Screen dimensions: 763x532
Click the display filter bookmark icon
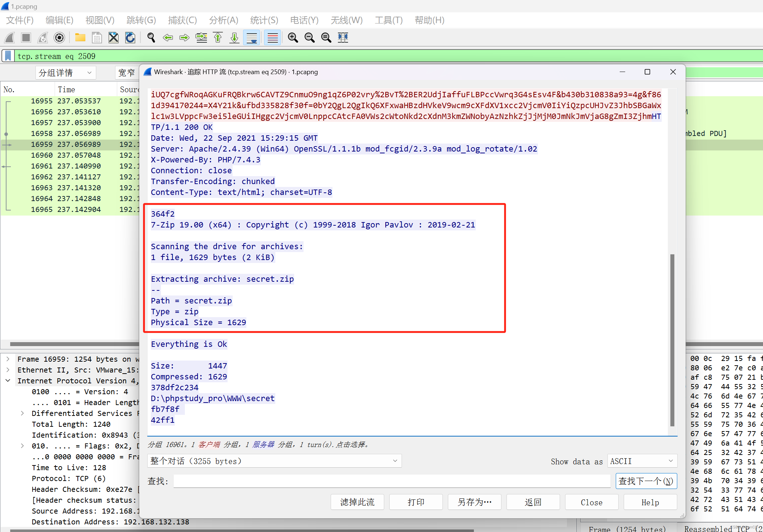click(x=8, y=56)
